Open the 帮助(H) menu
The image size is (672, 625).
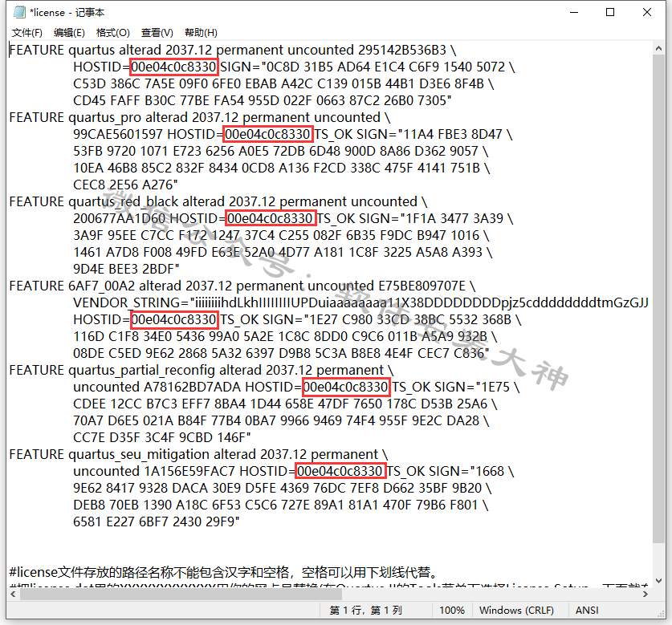pos(201,33)
